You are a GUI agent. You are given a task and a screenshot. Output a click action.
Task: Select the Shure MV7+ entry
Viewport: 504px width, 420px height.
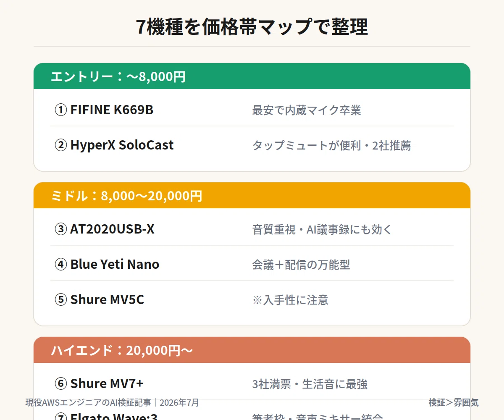[252, 384]
